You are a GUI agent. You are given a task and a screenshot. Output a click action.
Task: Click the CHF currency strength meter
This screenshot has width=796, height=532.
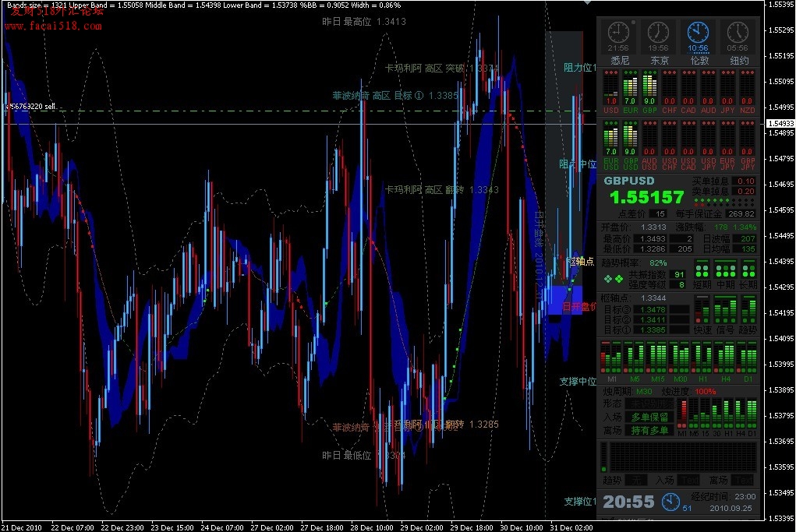click(669, 87)
